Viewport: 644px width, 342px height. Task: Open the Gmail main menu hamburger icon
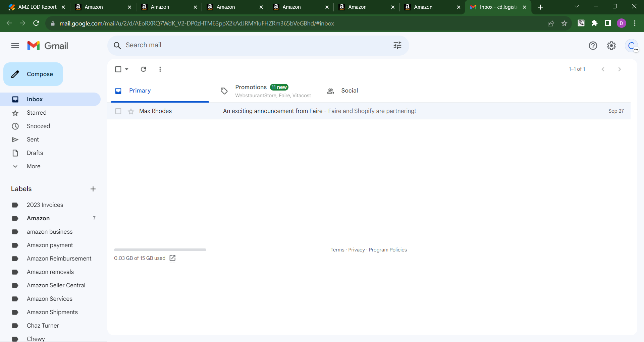click(x=15, y=46)
